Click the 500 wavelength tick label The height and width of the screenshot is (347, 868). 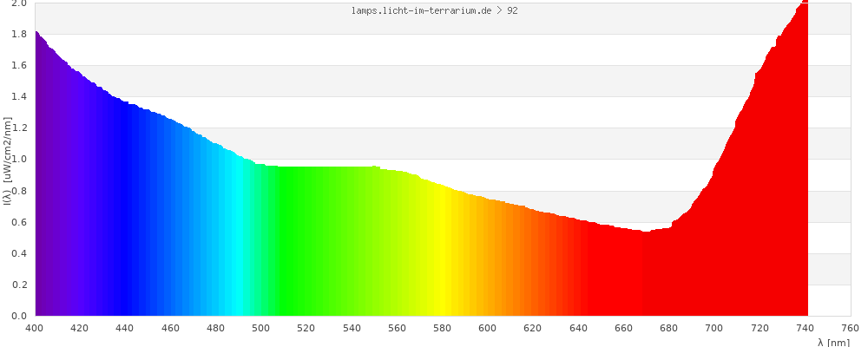261,328
